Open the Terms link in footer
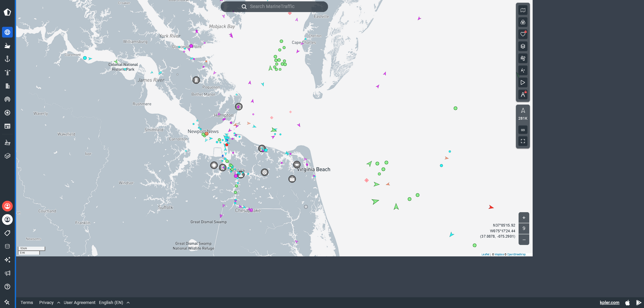The height and width of the screenshot is (308, 644). (x=27, y=302)
